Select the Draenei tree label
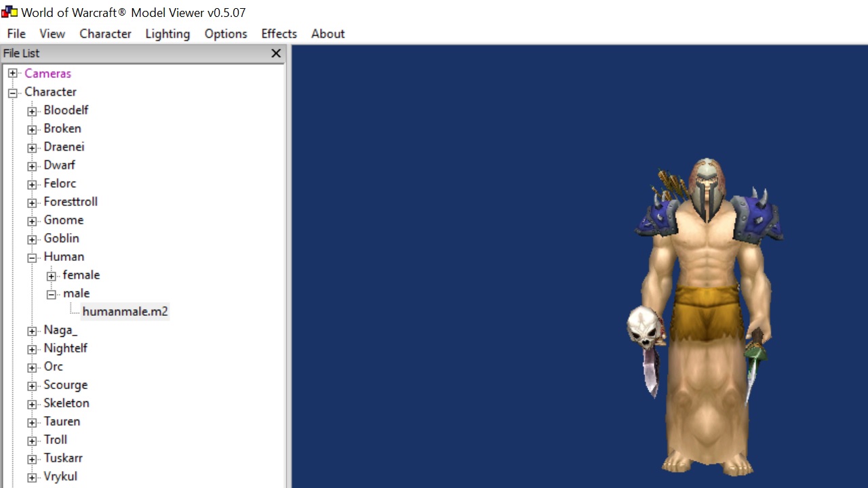The width and height of the screenshot is (868, 488). point(64,146)
